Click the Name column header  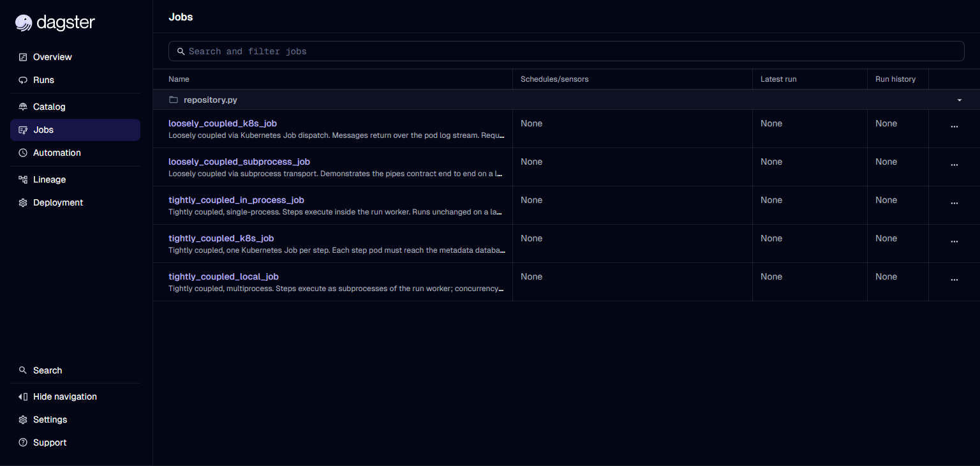tap(179, 79)
